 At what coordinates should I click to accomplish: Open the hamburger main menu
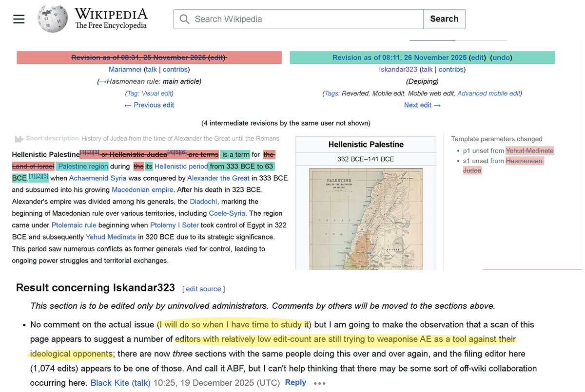pos(19,19)
